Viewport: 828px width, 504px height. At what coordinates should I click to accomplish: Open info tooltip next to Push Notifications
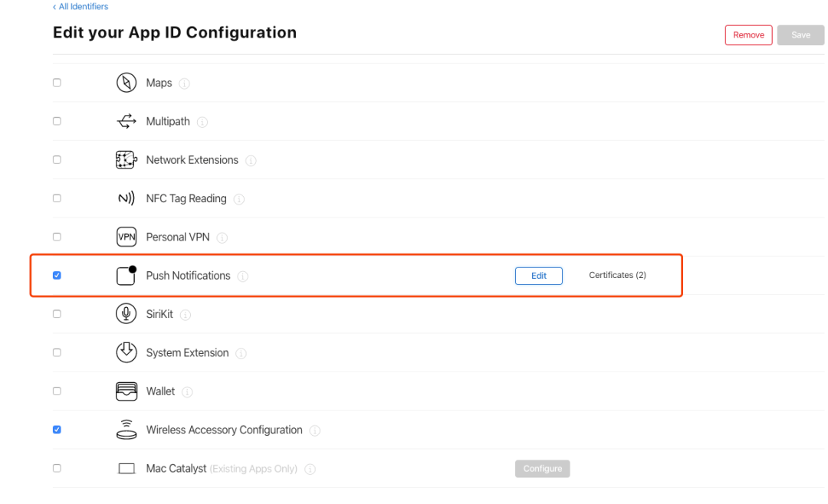243,277
